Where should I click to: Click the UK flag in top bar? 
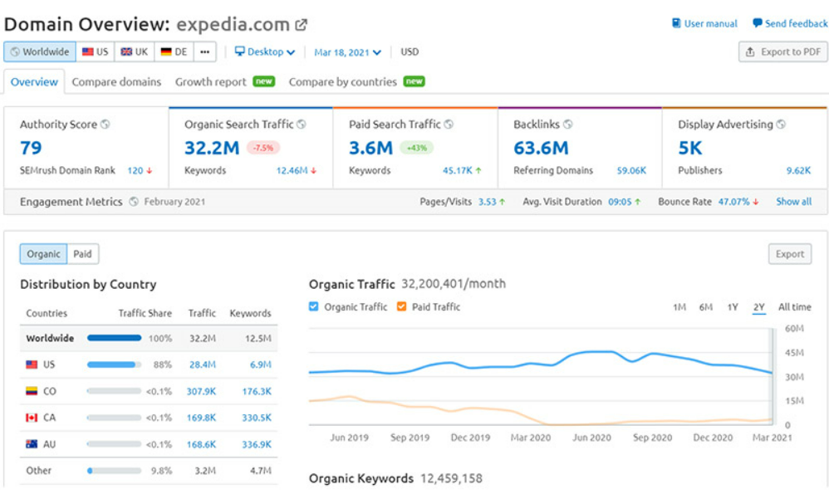click(x=126, y=51)
